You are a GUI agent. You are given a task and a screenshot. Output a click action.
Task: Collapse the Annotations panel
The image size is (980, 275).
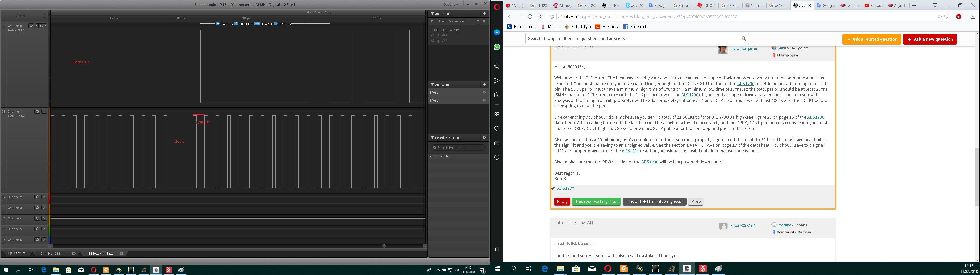pyautogui.click(x=432, y=14)
